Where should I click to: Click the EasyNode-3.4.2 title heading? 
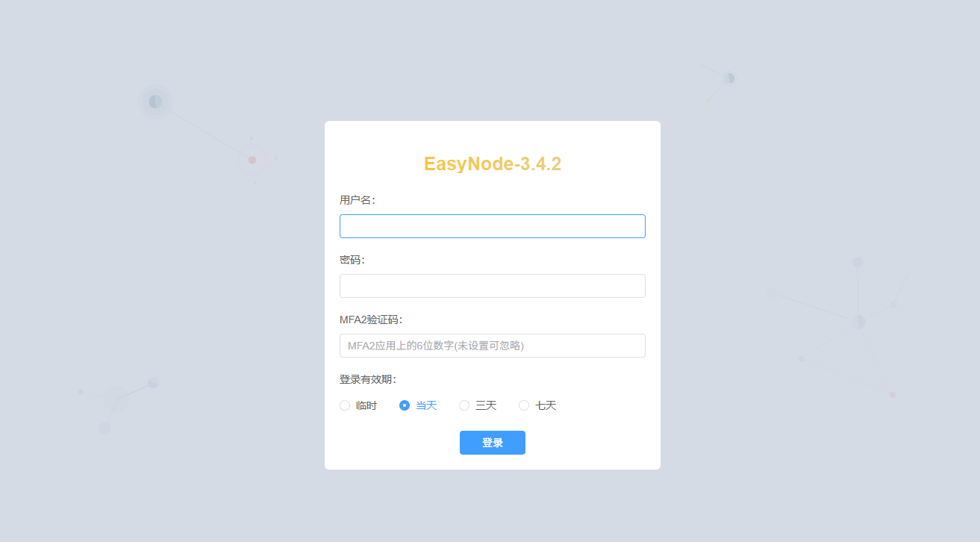(493, 164)
